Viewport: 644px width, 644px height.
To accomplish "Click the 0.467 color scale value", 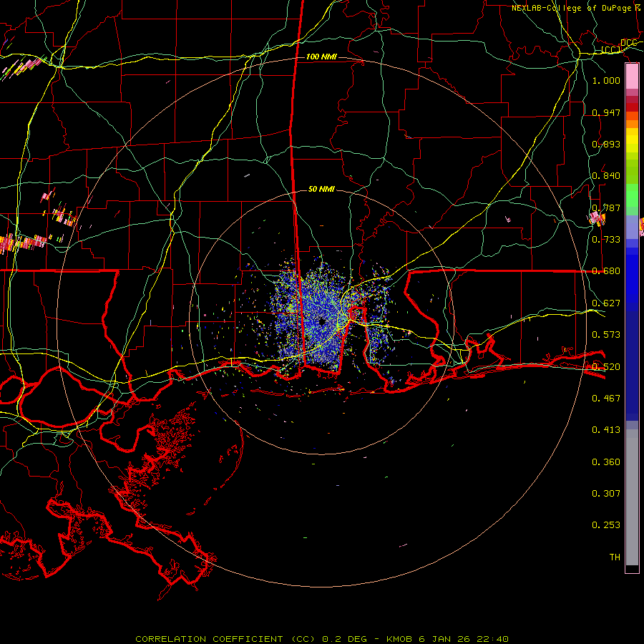I will coord(606,399).
